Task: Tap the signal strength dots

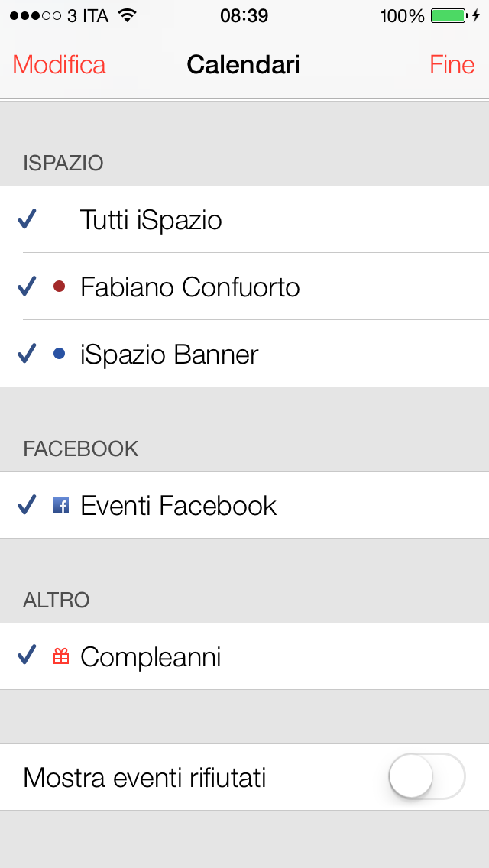Action: pyautogui.click(x=35, y=16)
